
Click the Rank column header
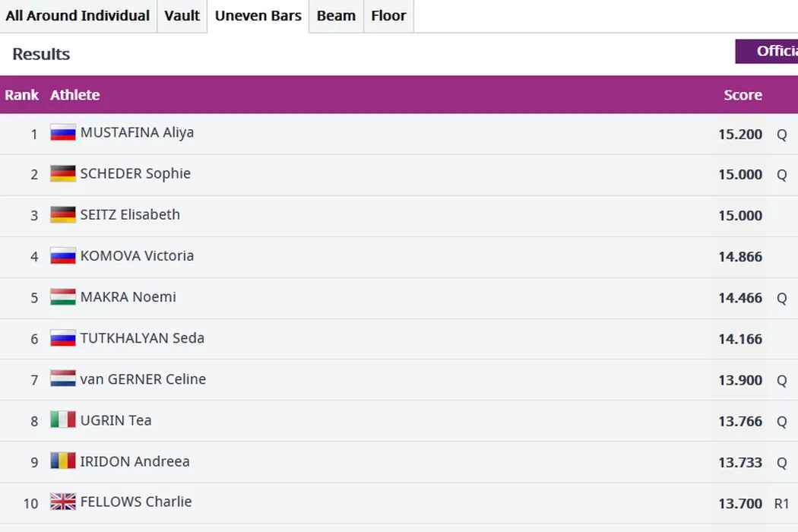[x=21, y=95]
